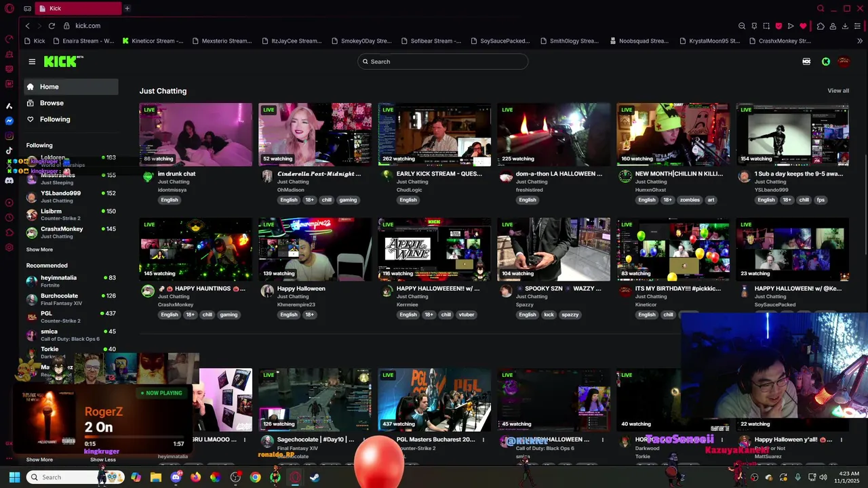Open Lisibrm channel in Following list

pyautogui.click(x=71, y=214)
